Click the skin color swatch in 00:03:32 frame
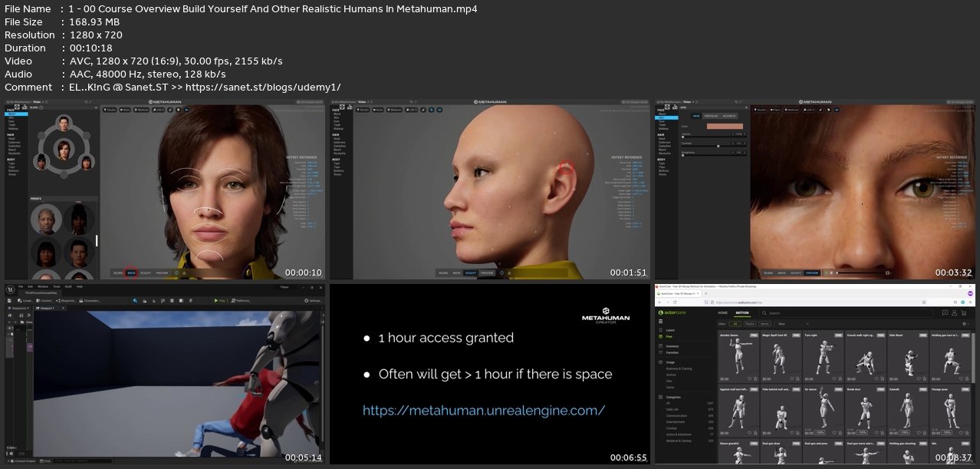The width and height of the screenshot is (980, 469). coord(725,126)
